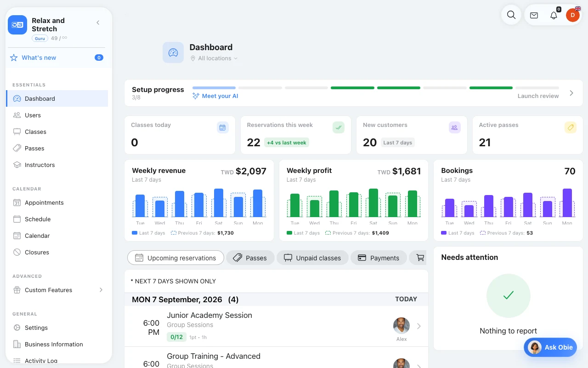
Task: Collapse the sidebar with the chevron
Action: point(98,23)
